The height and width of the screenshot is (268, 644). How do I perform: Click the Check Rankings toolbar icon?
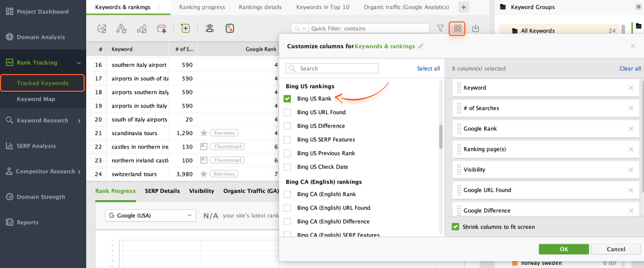click(102, 29)
